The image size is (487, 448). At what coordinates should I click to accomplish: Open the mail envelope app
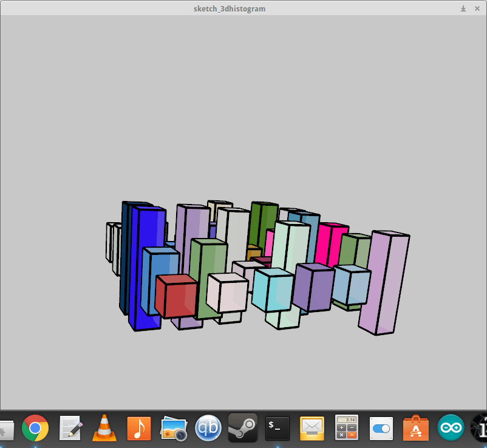312,428
